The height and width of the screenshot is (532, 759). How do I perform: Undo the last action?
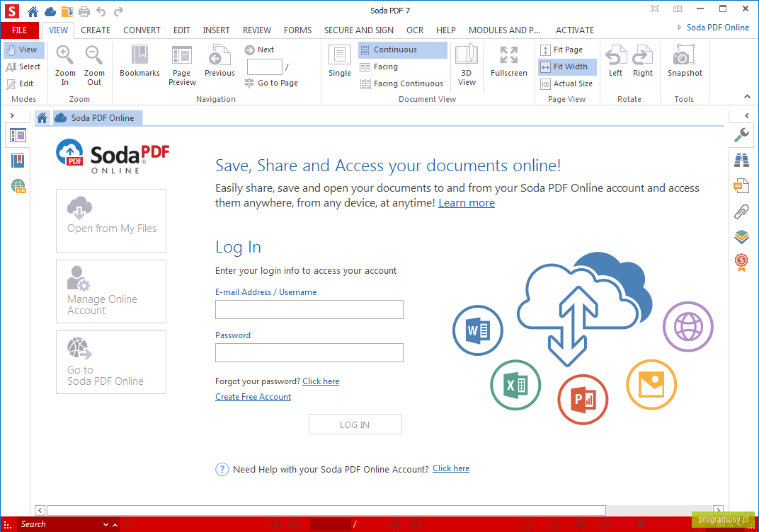[101, 11]
